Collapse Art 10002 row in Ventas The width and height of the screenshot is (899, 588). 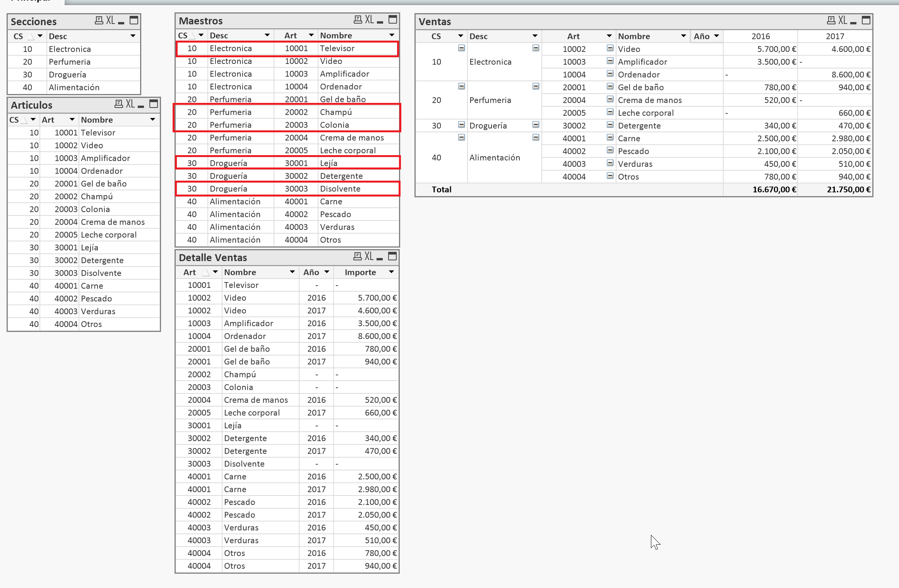pyautogui.click(x=610, y=48)
